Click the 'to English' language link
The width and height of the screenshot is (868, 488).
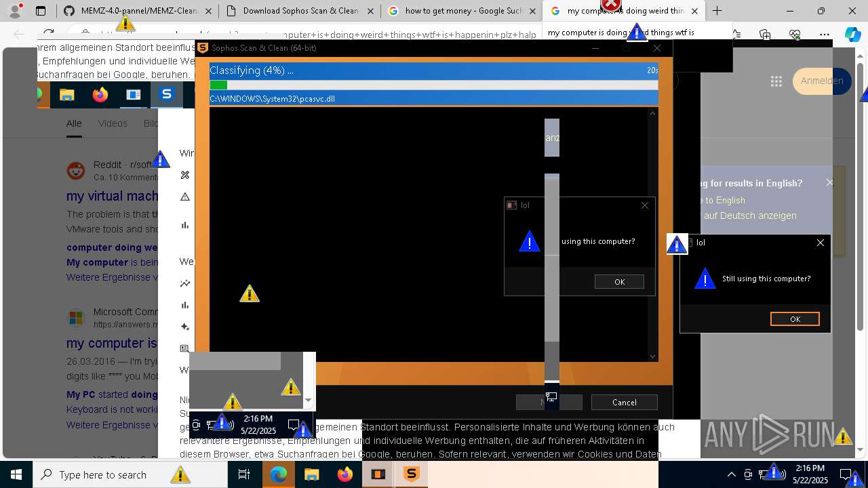click(x=724, y=200)
